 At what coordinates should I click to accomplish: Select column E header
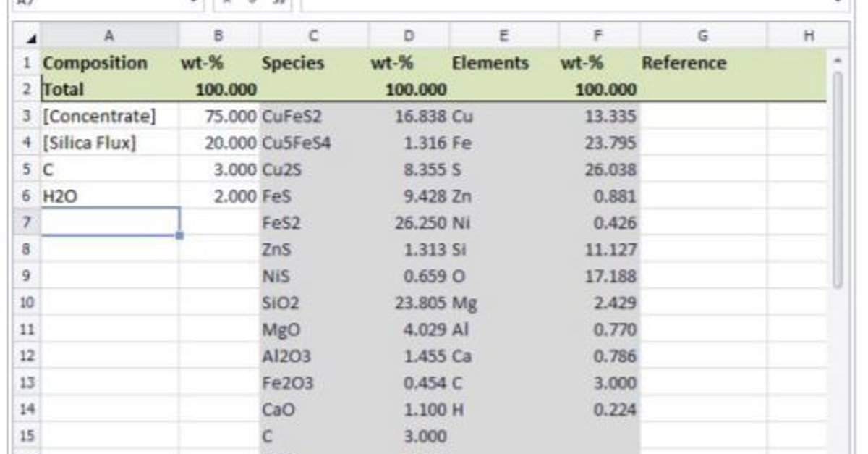point(504,36)
